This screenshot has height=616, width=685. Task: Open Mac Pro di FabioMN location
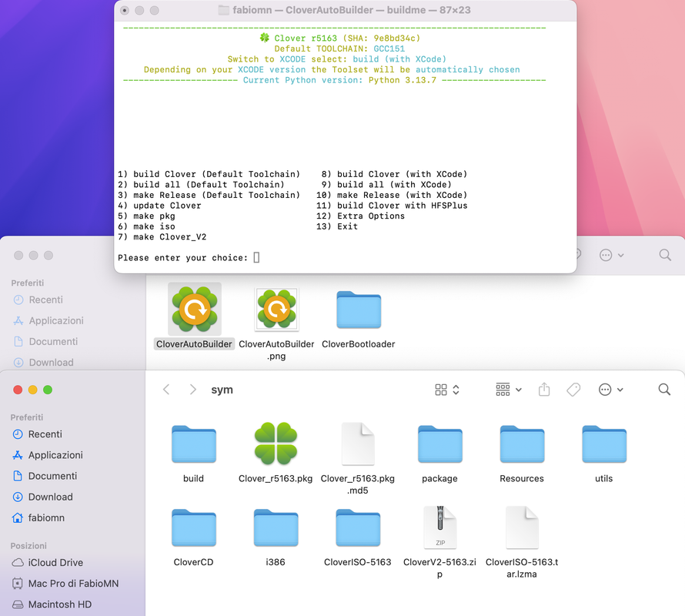(x=65, y=584)
